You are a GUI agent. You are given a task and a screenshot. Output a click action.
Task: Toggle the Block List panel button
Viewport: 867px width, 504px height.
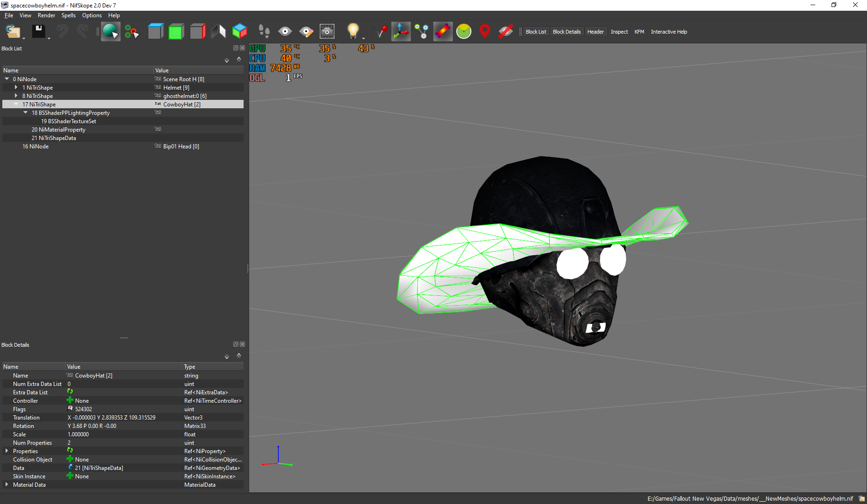pos(536,32)
